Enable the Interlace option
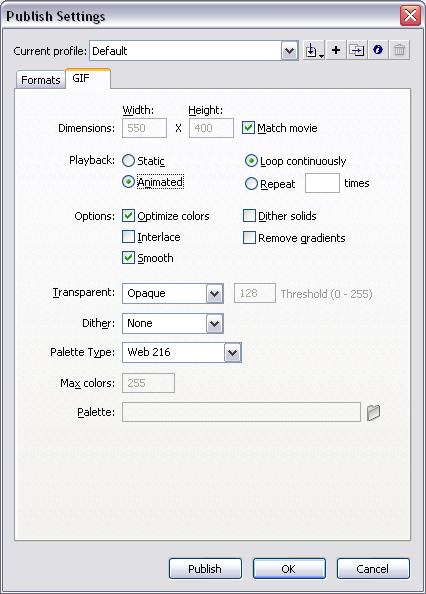The width and height of the screenshot is (426, 594). coord(128,237)
